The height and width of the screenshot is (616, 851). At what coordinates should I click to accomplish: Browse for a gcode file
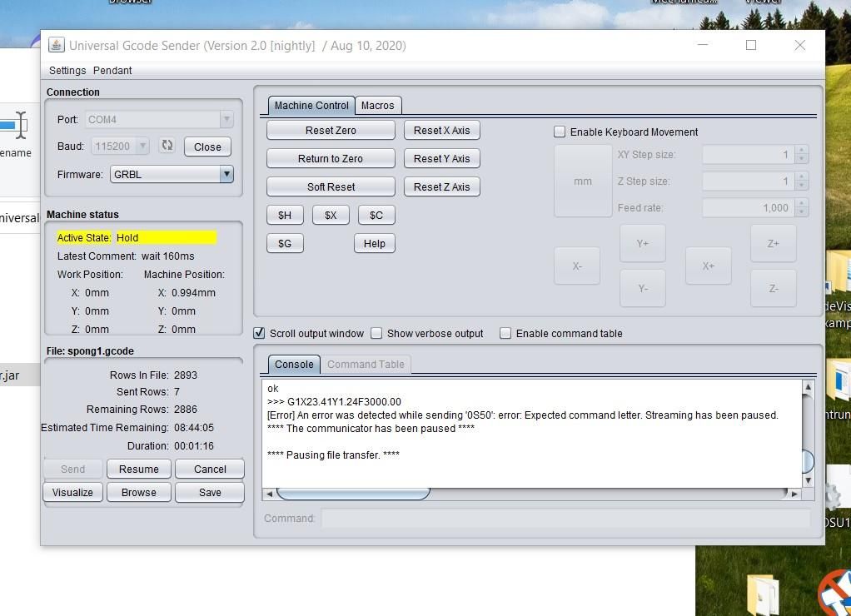(139, 492)
